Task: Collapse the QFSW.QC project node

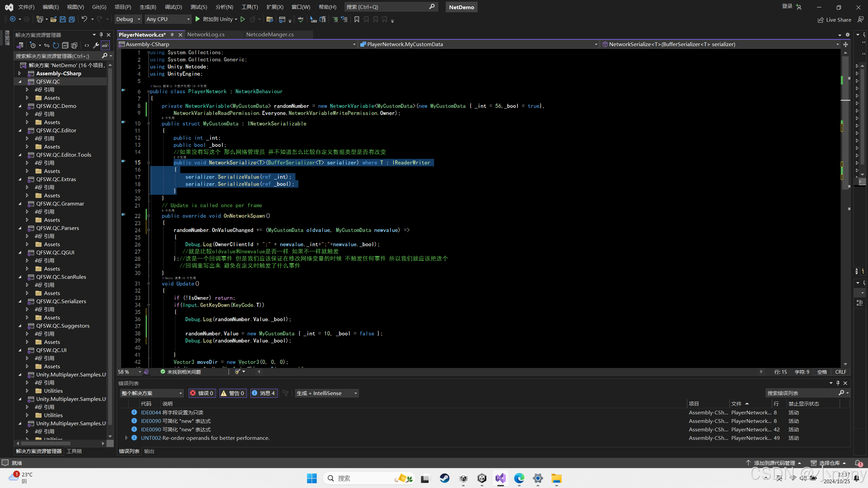Action: (x=20, y=81)
